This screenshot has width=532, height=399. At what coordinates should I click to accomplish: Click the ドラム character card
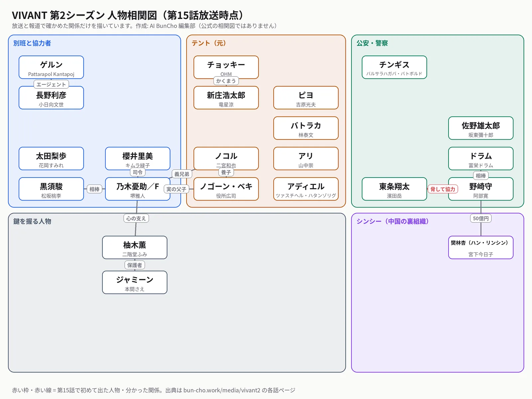click(x=481, y=159)
